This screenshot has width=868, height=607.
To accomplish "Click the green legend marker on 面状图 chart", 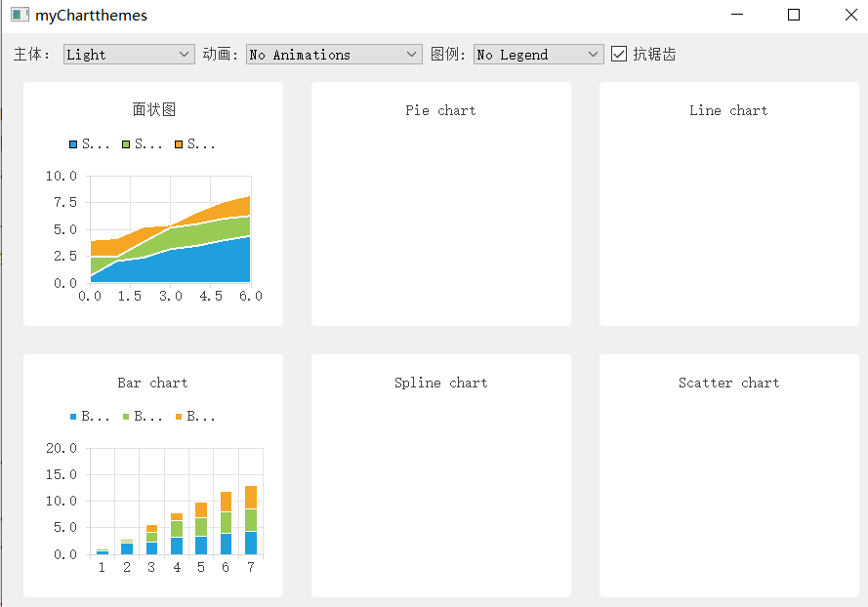I will (125, 143).
